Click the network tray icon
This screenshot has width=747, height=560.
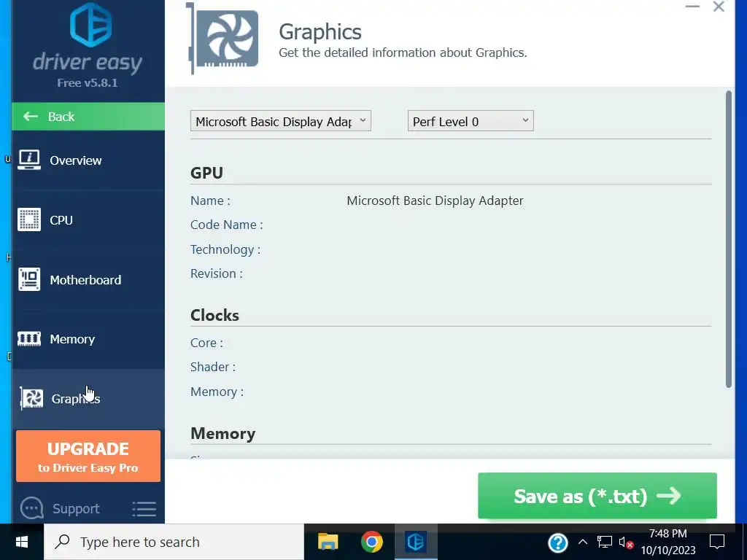(605, 542)
